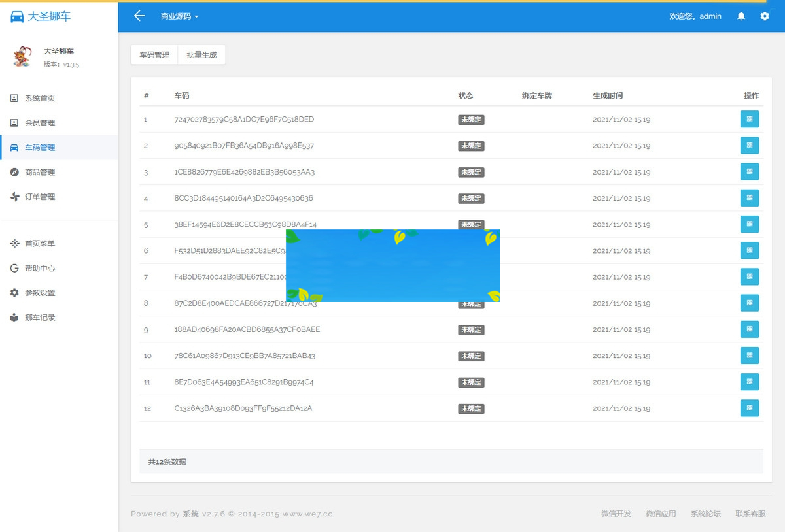
Task: Open the notification bell
Action: [x=741, y=16]
